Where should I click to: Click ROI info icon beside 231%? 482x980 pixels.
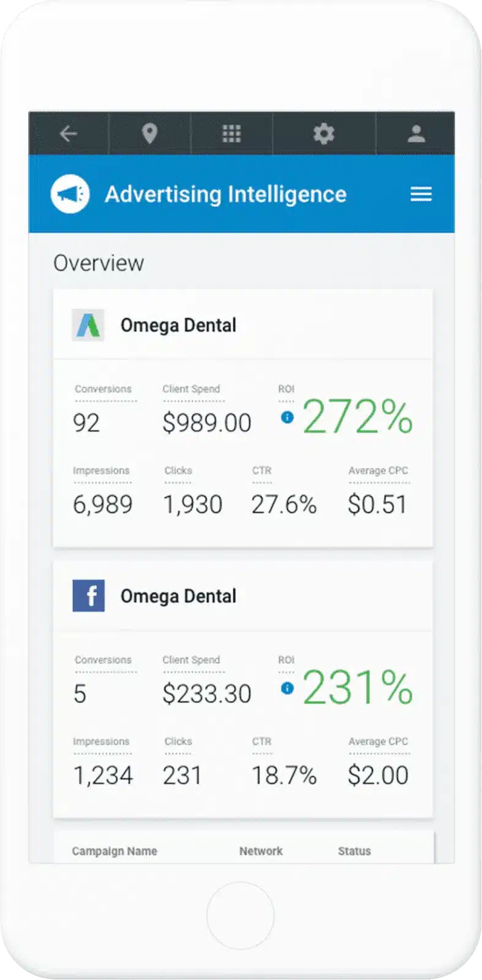click(x=287, y=688)
